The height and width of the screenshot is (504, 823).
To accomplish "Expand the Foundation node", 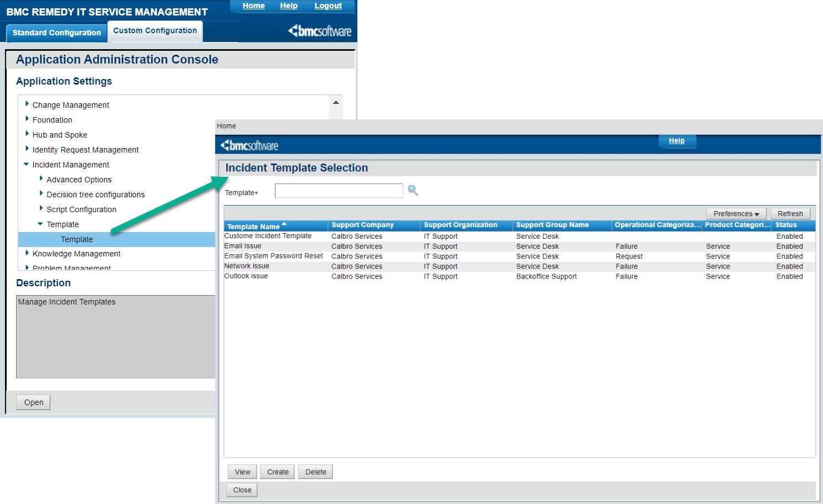I will click(x=27, y=119).
